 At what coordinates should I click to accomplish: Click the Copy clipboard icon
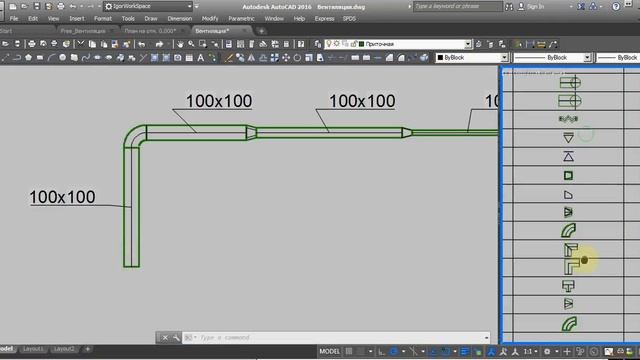(92, 44)
